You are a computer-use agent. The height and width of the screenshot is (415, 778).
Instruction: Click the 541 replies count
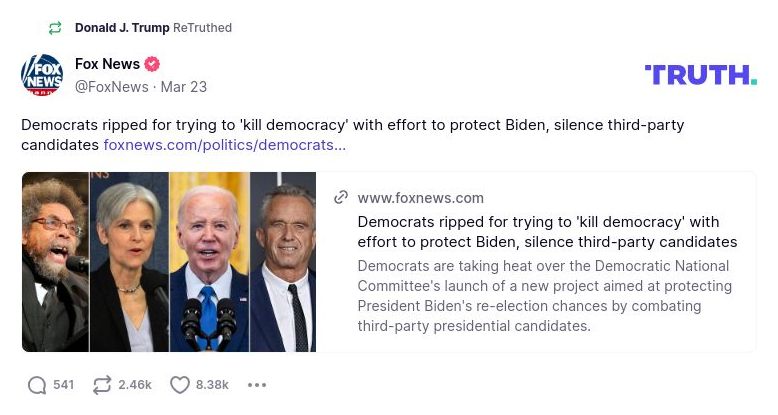click(x=64, y=385)
